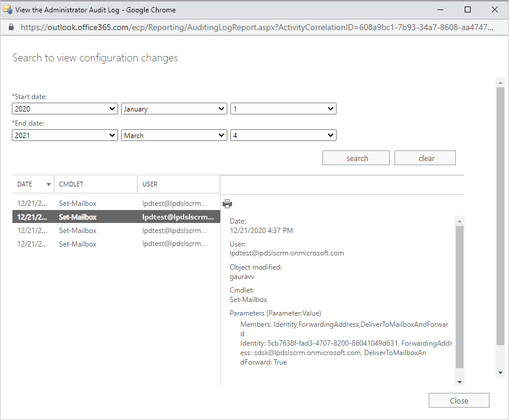Click the Close button at bottom
The width and height of the screenshot is (509, 420).
pos(459,400)
